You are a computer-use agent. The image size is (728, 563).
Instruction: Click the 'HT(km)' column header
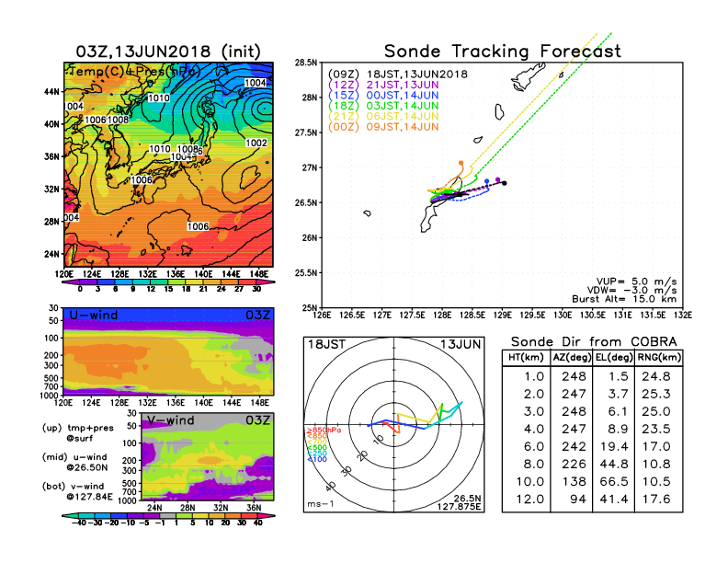(526, 357)
